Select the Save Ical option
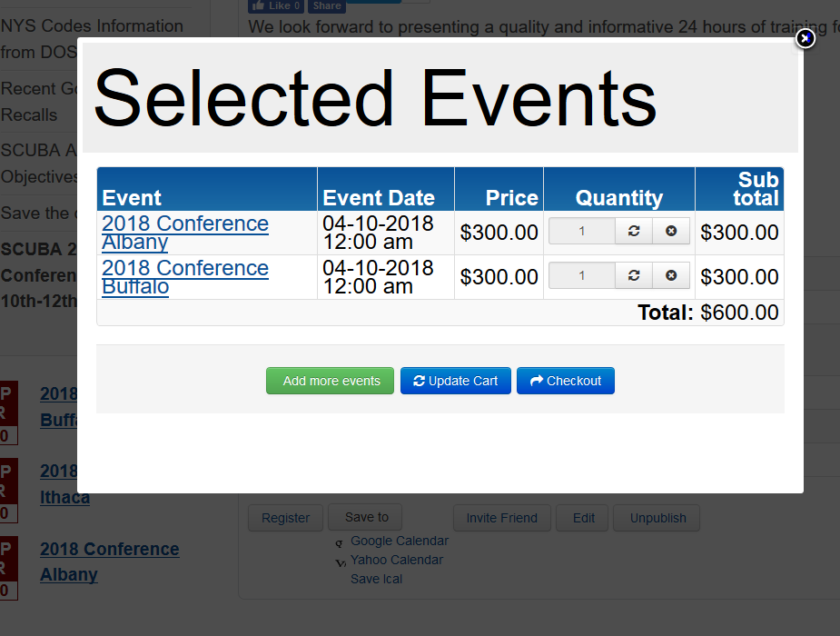The image size is (840, 636). coord(376,579)
